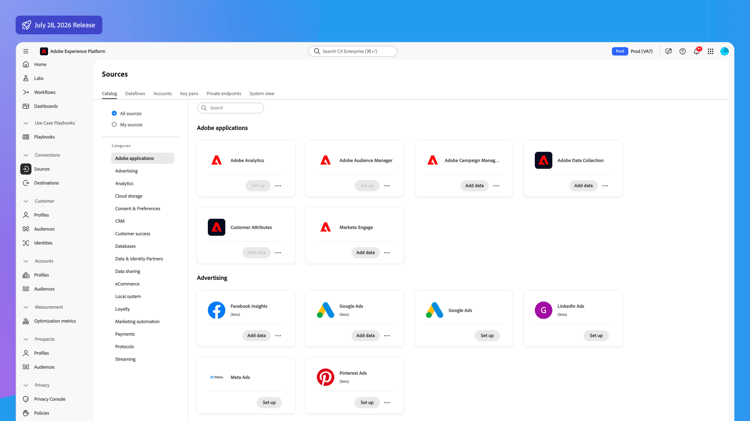The image size is (750, 421).
Task: Click the Adobe Experience Platform logo
Action: 44,51
